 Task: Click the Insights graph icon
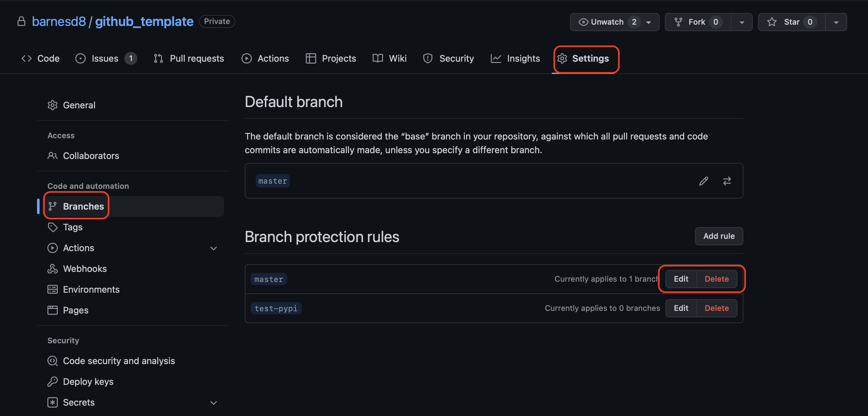[496, 58]
